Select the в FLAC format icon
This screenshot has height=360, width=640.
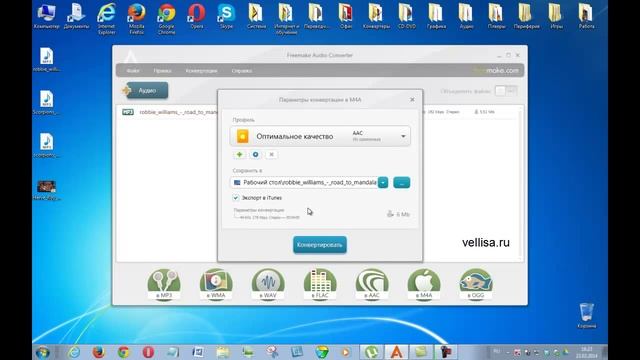pyautogui.click(x=320, y=284)
